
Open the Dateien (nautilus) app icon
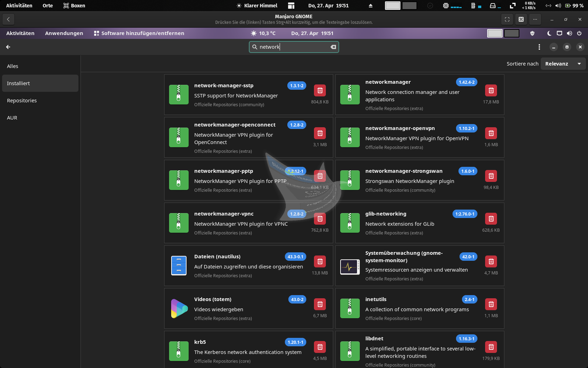[178, 266]
